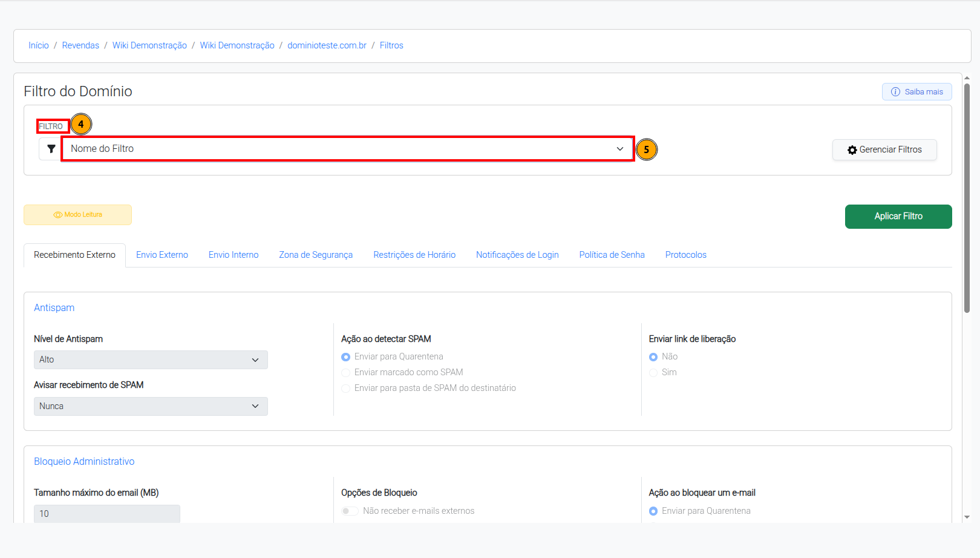Open Zona de Segurança tab
This screenshot has height=558, width=980.
click(x=316, y=255)
